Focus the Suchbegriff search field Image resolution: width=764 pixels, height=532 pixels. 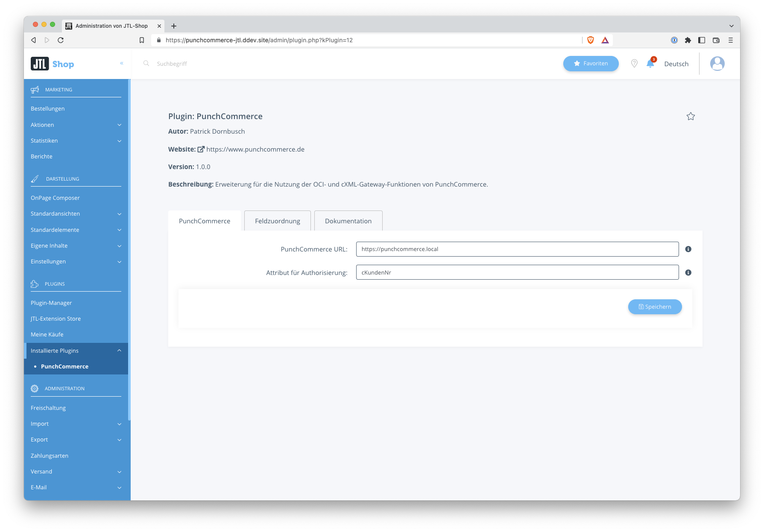click(172, 64)
